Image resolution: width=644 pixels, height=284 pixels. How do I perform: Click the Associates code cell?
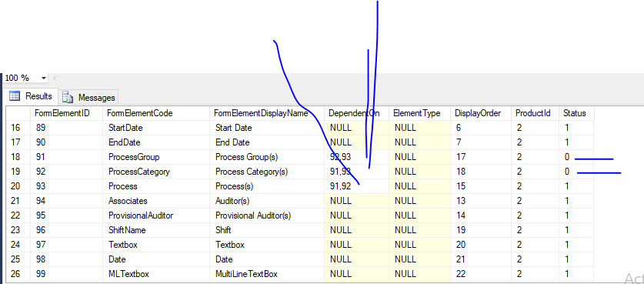(x=156, y=201)
